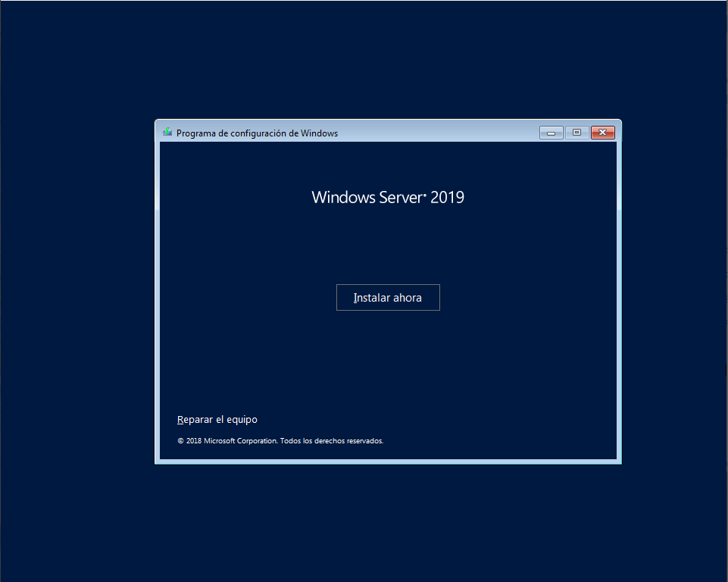Select the Windows Server 2019 heading text
Image resolution: width=728 pixels, height=582 pixels.
point(388,197)
